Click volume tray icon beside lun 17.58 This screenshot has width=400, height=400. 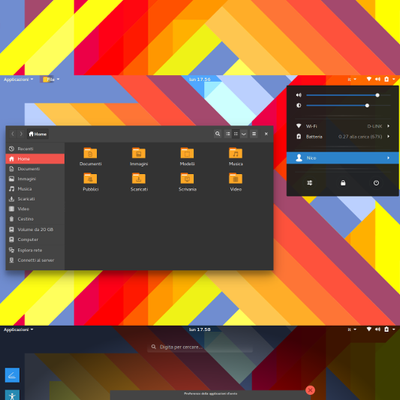click(378, 329)
